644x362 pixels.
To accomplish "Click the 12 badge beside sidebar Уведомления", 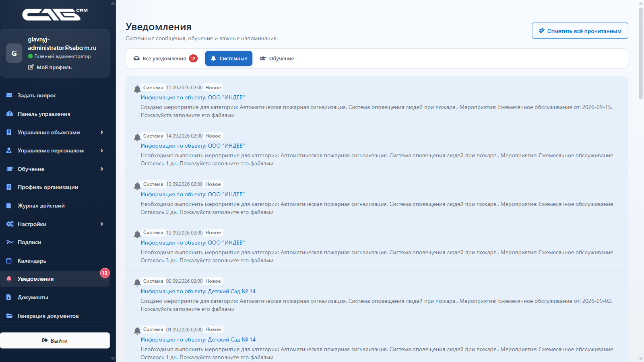I will click(x=105, y=273).
